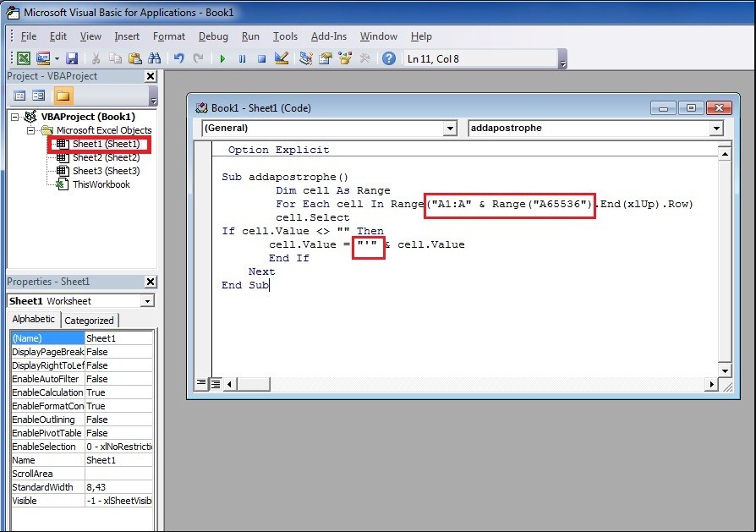Screen dimensions: 756x532
Task: Click the Paste clipboard icon
Action: (135, 58)
